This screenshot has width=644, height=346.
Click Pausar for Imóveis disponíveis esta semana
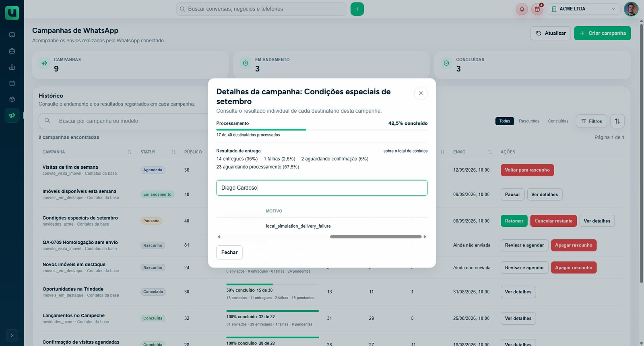[x=512, y=195]
